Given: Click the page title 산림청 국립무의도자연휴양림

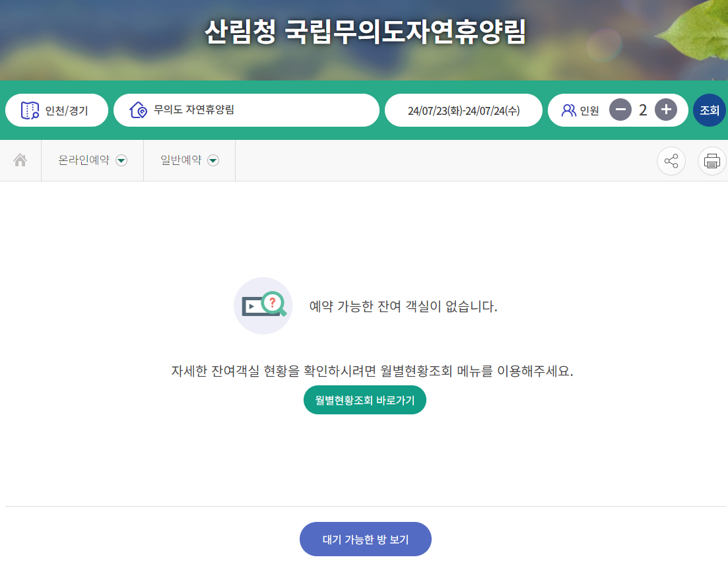Looking at the screenshot, I should tap(366, 32).
